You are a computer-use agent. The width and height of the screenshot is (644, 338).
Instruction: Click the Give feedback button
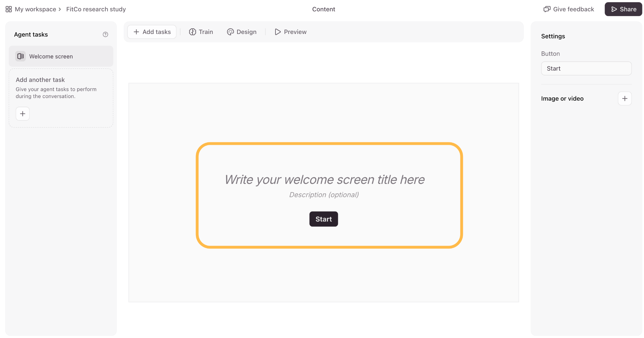coord(569,9)
